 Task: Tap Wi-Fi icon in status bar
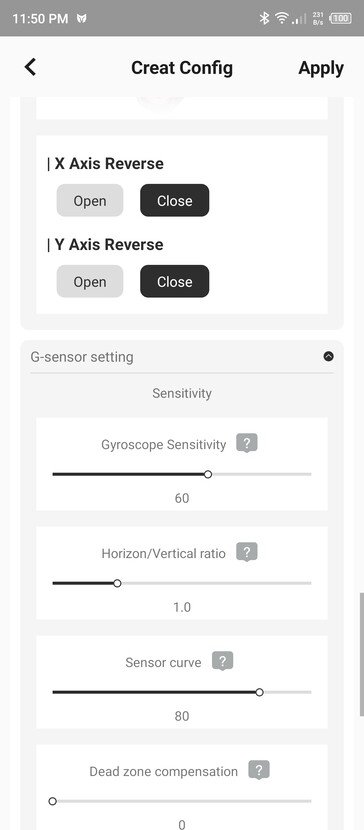pos(281,19)
